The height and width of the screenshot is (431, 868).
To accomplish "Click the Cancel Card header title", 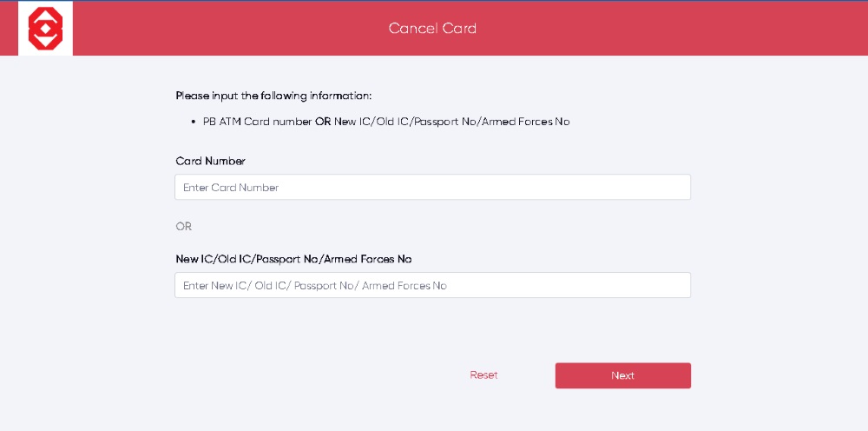I will click(x=432, y=29).
